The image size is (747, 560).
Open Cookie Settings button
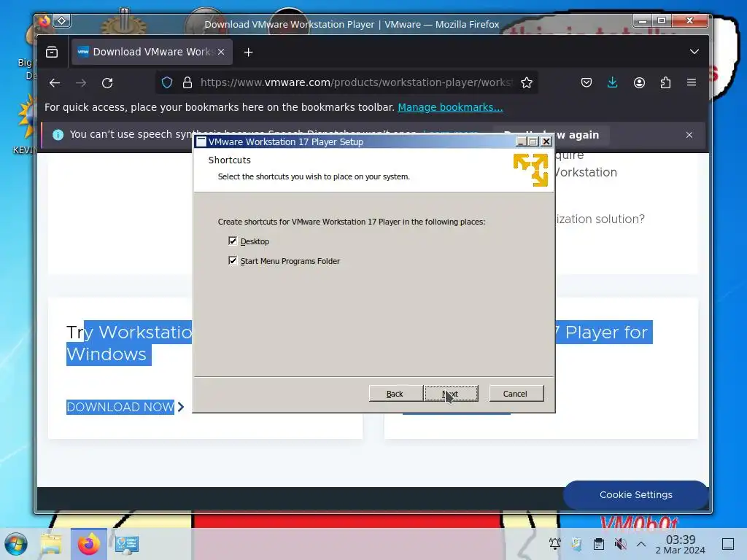636,495
